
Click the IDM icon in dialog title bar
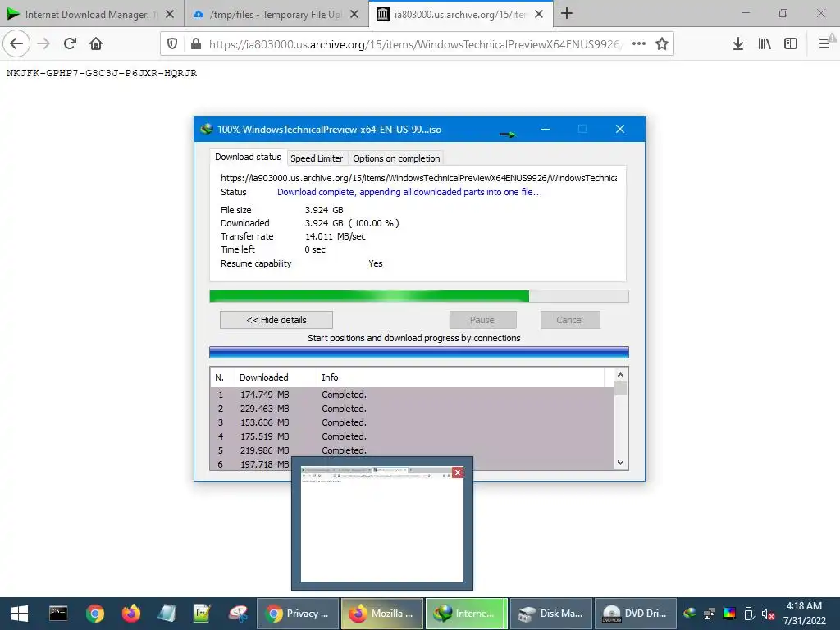click(x=206, y=129)
